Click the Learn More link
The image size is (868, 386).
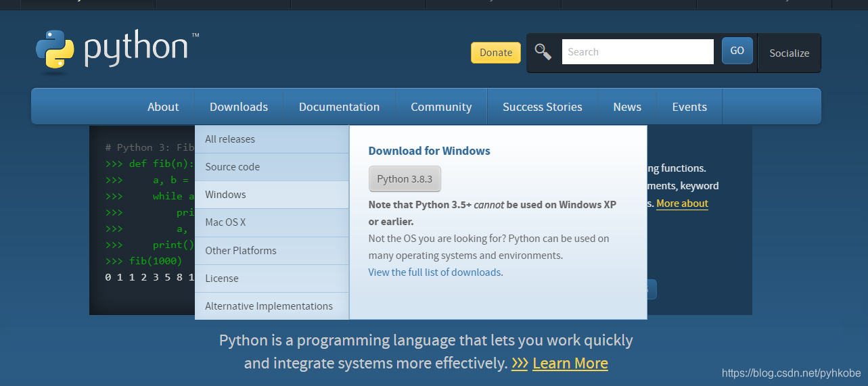click(x=570, y=363)
